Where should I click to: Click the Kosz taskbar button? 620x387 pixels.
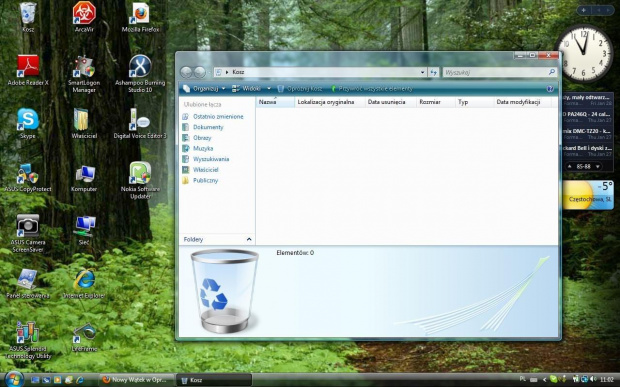click(214, 380)
